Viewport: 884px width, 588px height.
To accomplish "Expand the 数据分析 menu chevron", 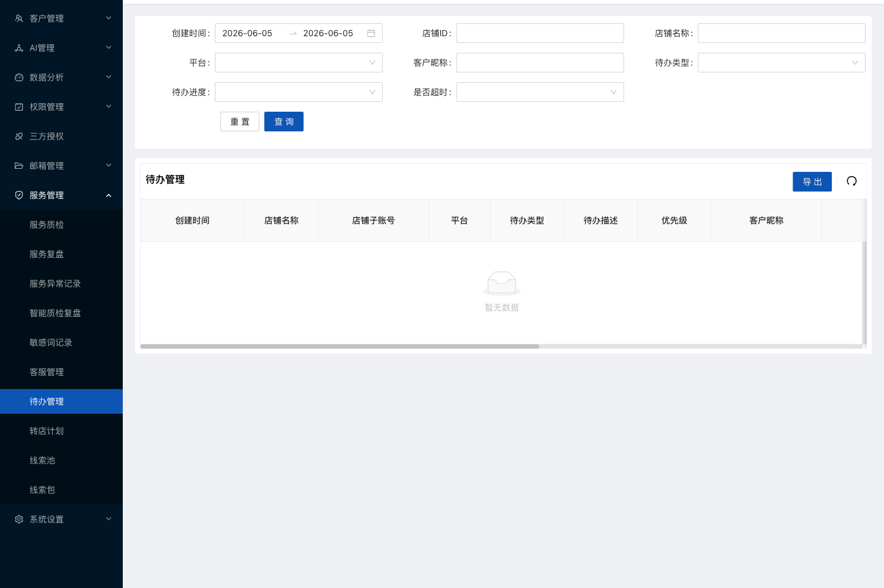I will point(109,77).
